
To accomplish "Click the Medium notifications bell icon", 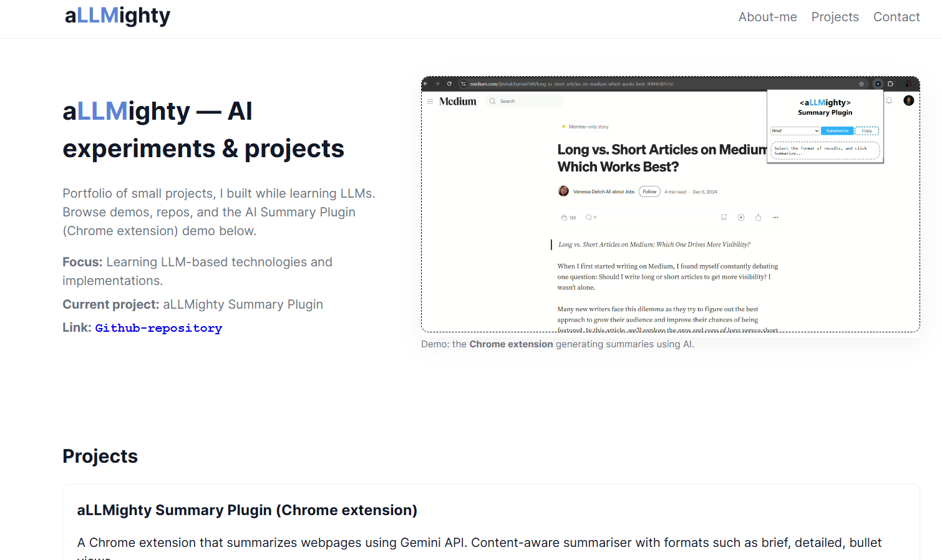I will (x=889, y=100).
